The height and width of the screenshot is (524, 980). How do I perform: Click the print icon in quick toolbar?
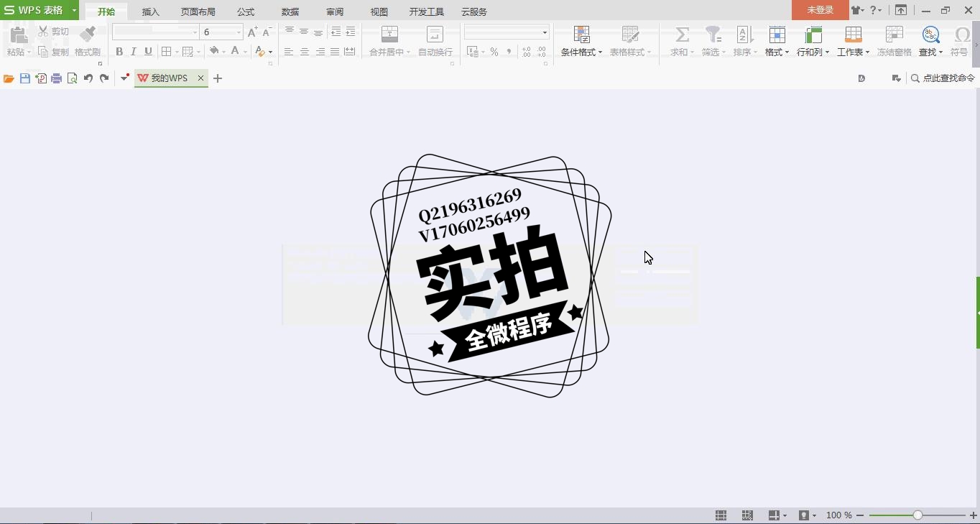coord(57,78)
